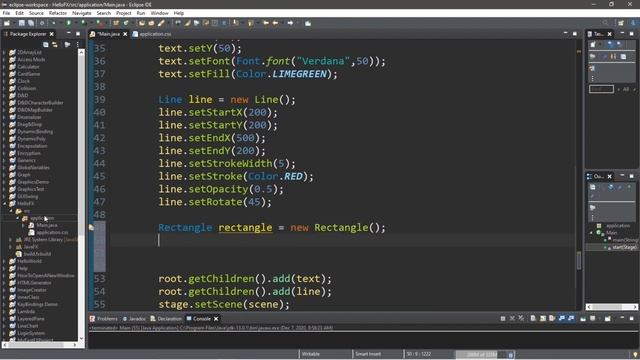
Task: Switch to the application.css editor tab
Action: [152, 34]
